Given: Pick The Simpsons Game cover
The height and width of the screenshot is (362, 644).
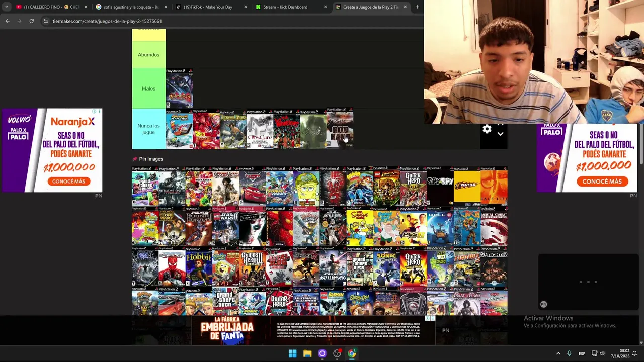Looking at the screenshot, I should click(360, 227).
